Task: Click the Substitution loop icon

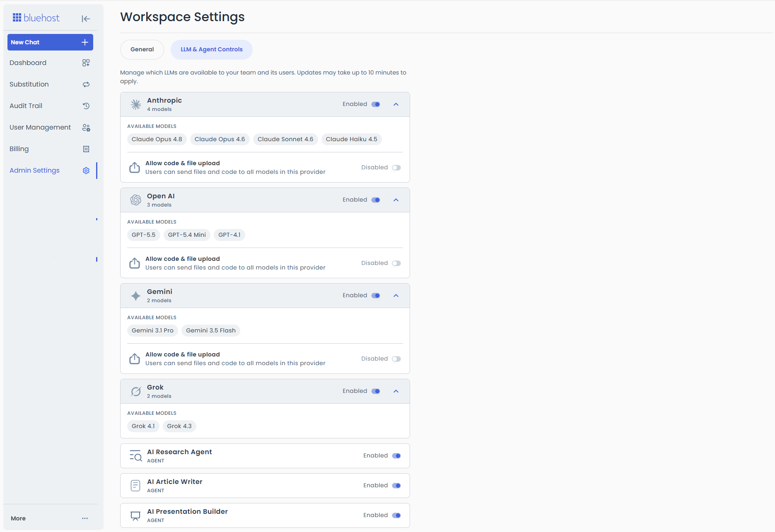Action: pos(86,84)
